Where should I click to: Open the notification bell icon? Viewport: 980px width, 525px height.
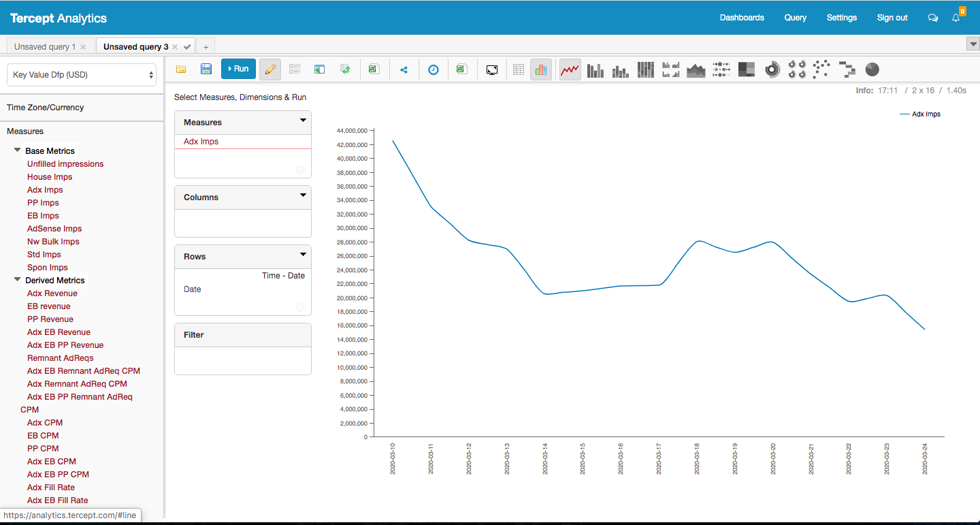(x=956, y=18)
